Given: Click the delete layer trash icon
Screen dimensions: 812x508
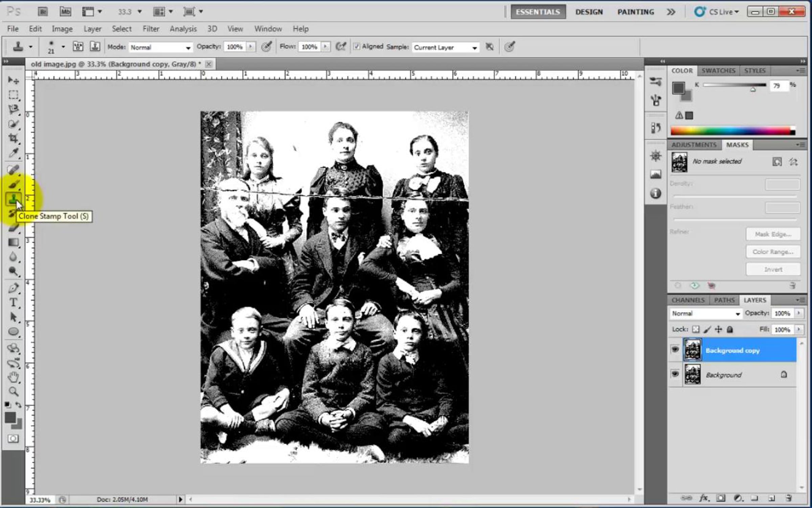Looking at the screenshot, I should coord(789,498).
